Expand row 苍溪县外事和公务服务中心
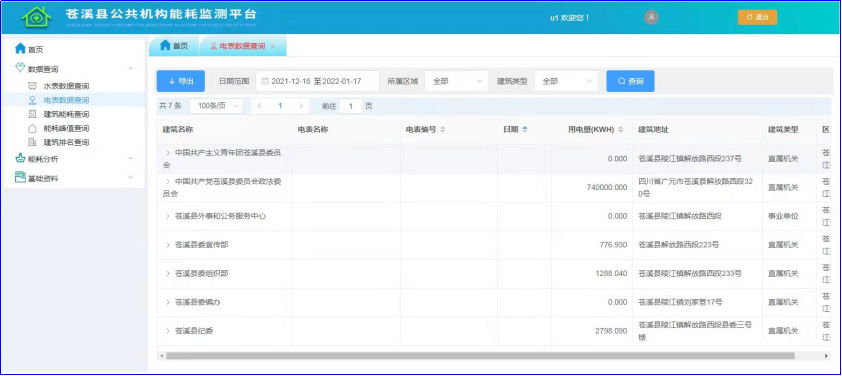Screen dimensions: 842x376 point(168,216)
